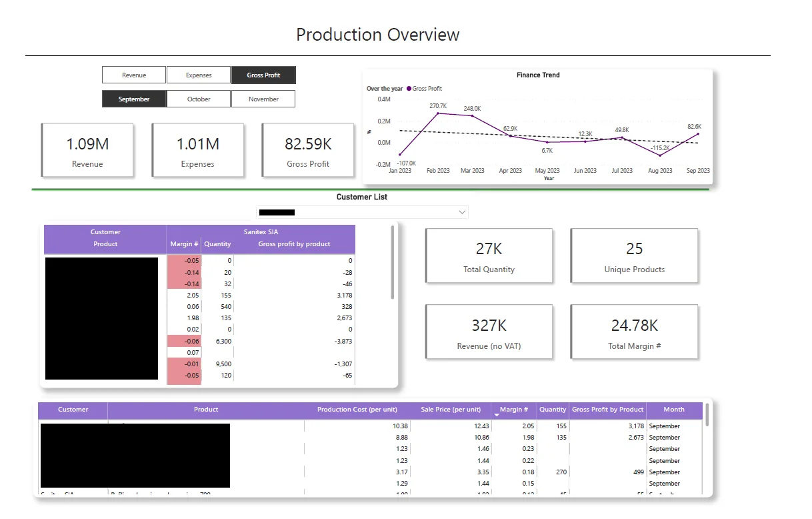Click the 27K Total Quantity card
Screen dimensions: 812x519
[489, 256]
